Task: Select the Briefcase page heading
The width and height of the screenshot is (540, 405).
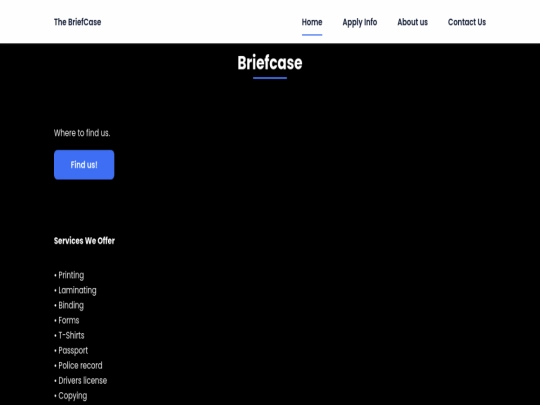Action: click(x=270, y=63)
